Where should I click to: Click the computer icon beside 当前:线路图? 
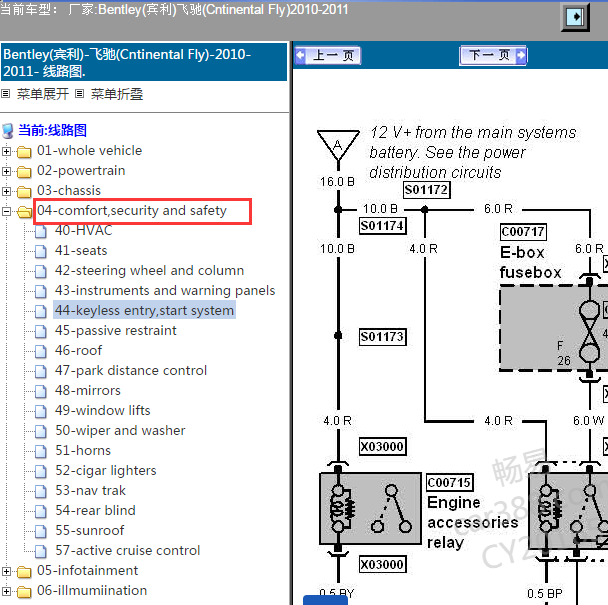tap(8, 131)
